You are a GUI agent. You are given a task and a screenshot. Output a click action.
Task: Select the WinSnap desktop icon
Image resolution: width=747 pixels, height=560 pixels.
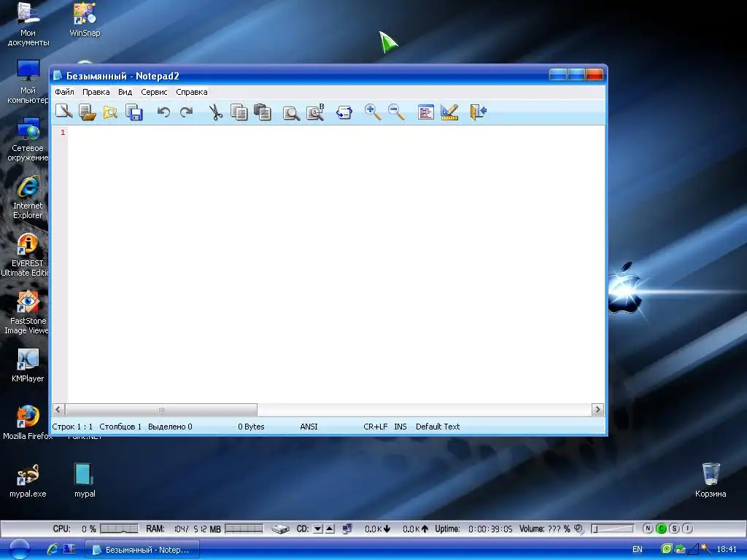[85, 20]
